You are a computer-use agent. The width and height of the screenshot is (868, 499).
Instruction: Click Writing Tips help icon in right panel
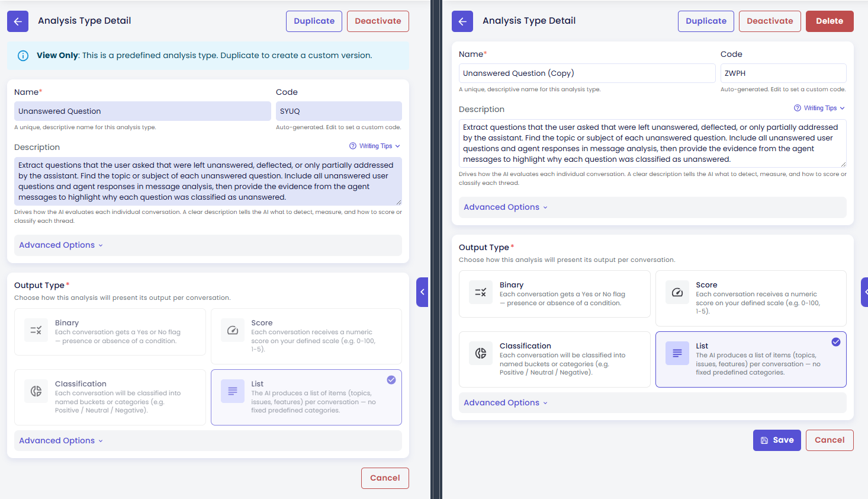798,108
